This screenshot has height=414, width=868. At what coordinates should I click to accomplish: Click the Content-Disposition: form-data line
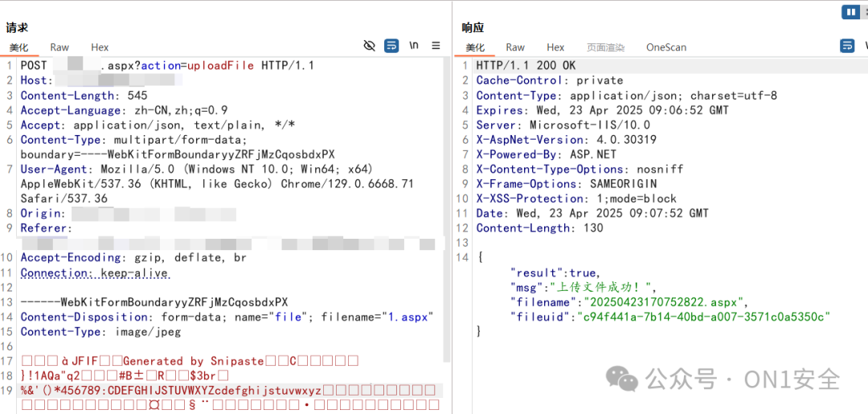227,318
